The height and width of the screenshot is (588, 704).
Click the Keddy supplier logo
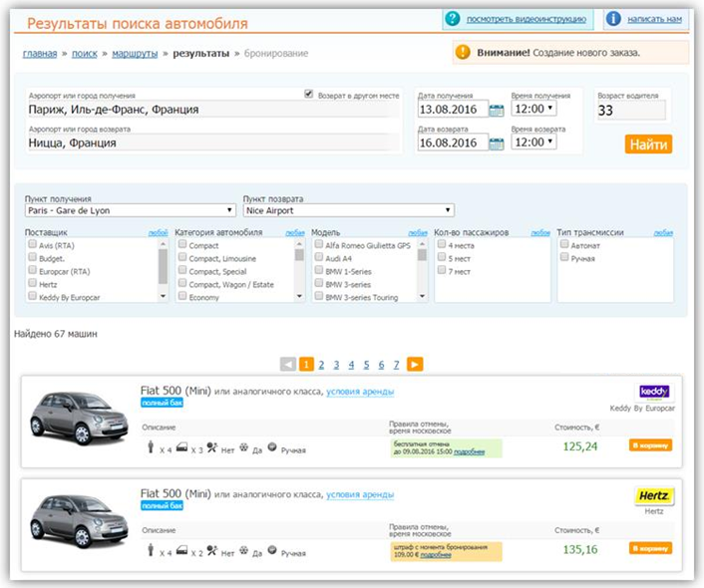click(x=654, y=392)
